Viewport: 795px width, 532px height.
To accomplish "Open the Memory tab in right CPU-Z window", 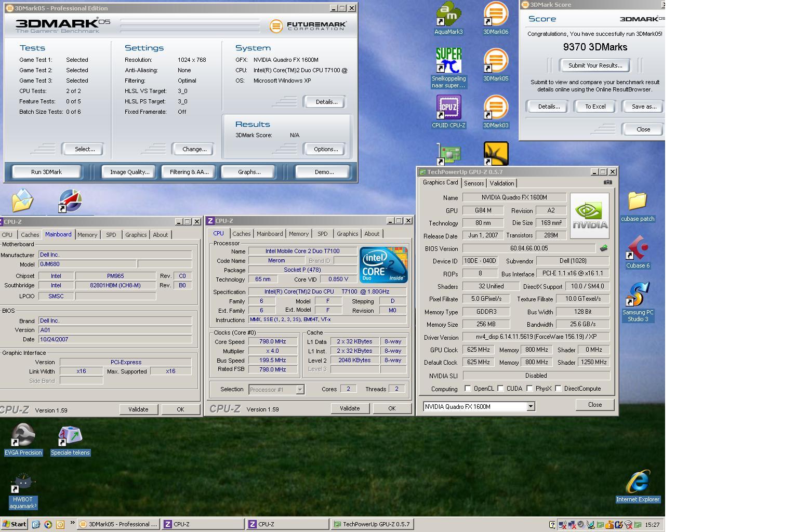I will pyautogui.click(x=299, y=234).
